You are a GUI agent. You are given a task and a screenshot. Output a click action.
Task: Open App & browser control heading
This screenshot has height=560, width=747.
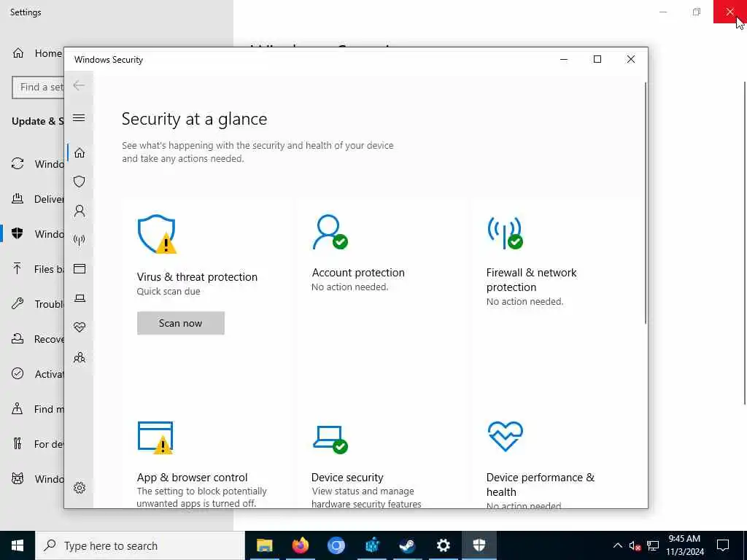point(192,477)
